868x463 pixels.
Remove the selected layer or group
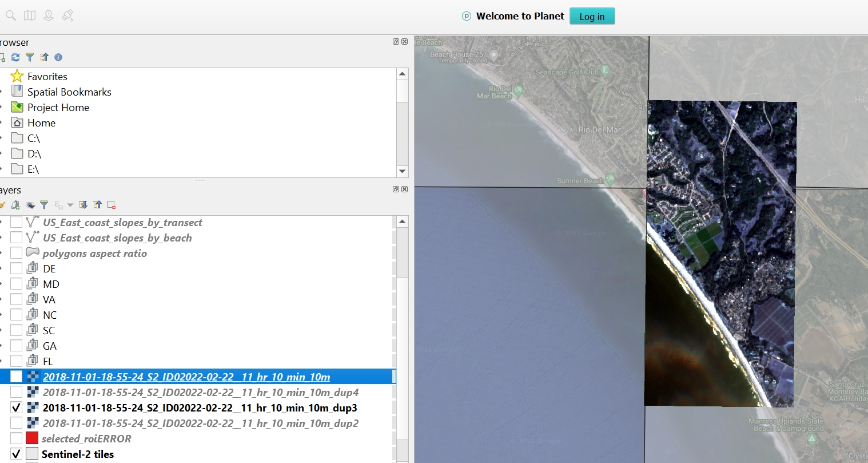111,204
